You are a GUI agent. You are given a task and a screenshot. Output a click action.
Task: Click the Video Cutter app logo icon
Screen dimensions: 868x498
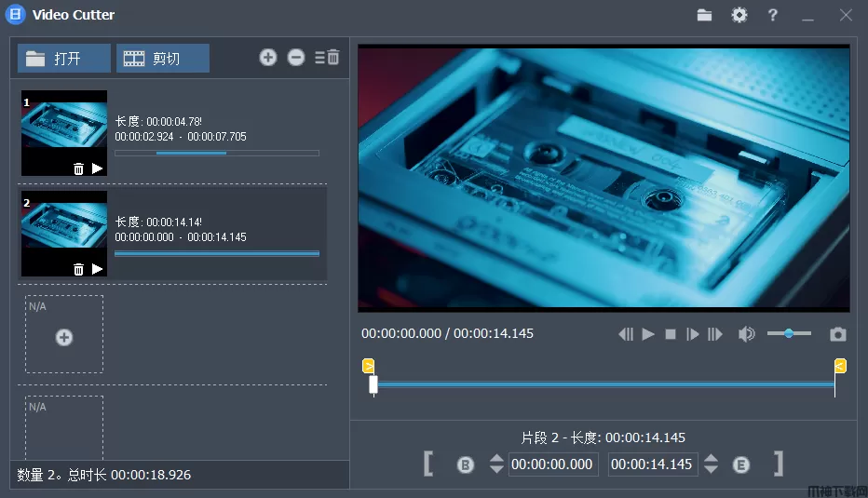(16, 14)
